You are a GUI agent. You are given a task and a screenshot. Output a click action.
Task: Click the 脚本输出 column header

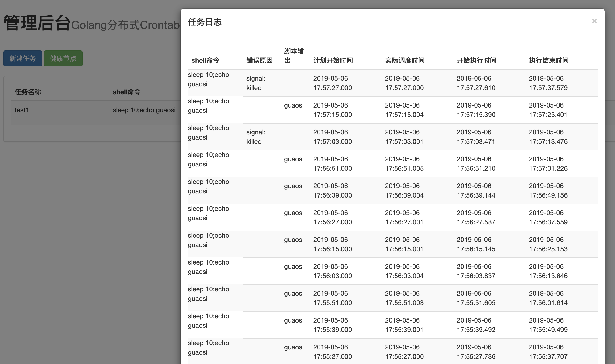coord(294,56)
